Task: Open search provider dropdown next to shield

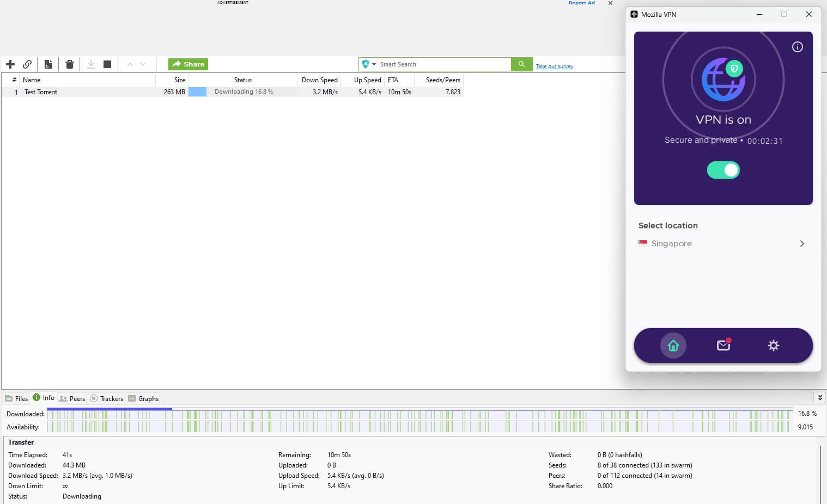Action: [x=374, y=64]
